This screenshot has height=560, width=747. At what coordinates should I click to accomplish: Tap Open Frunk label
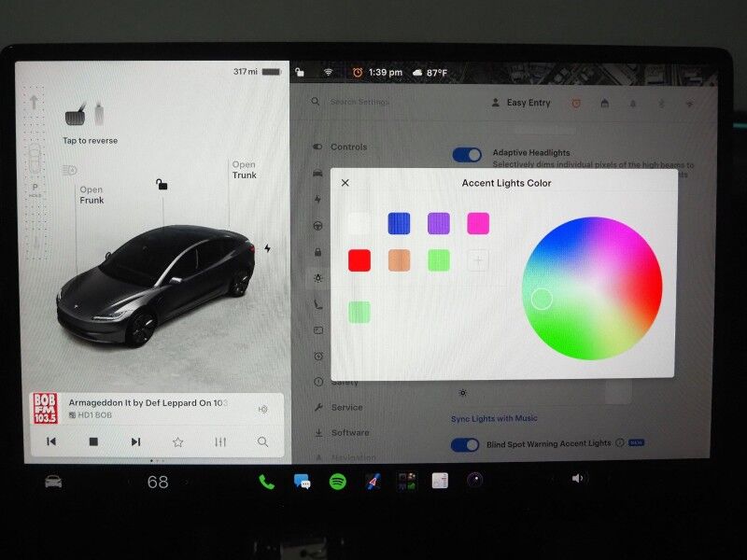(x=92, y=195)
